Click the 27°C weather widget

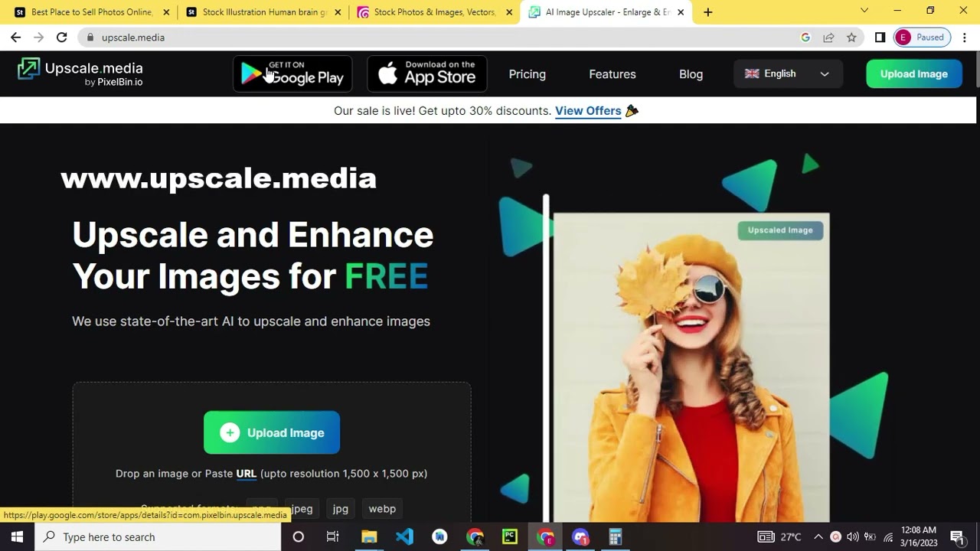(779, 537)
